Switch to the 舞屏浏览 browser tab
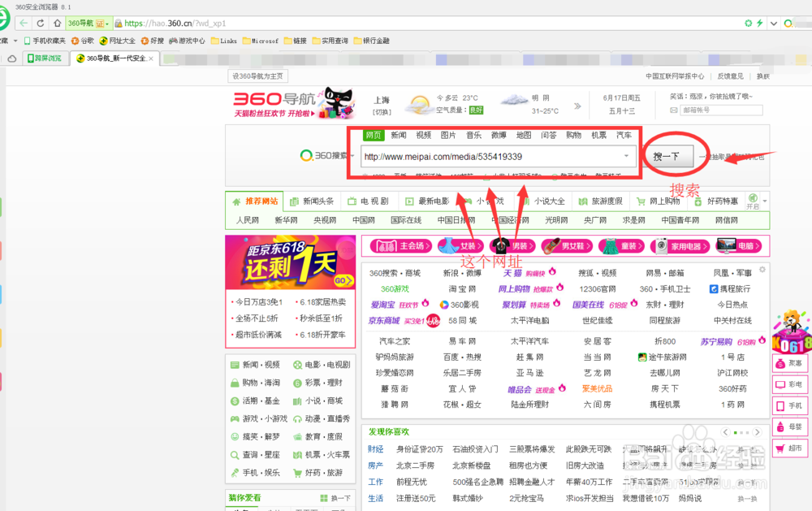Screen dimensions: 812x511 [45, 58]
